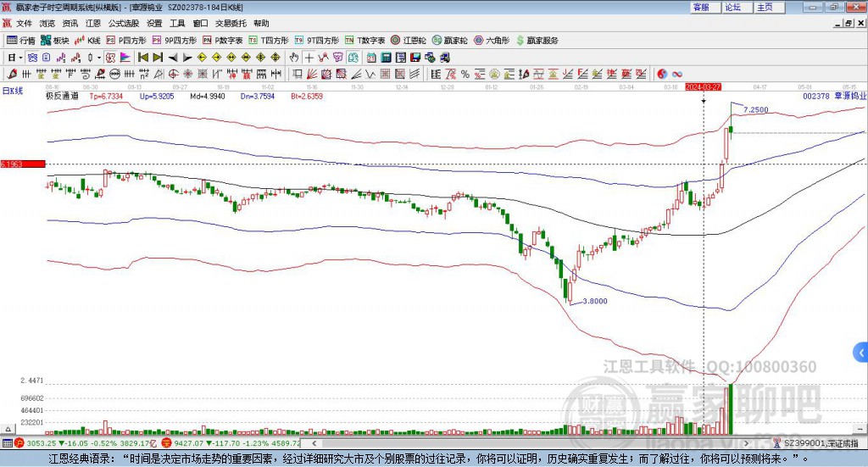The height and width of the screenshot is (467, 868).
Task: Open the 江恩轮 Gann wheel
Action: (x=409, y=41)
